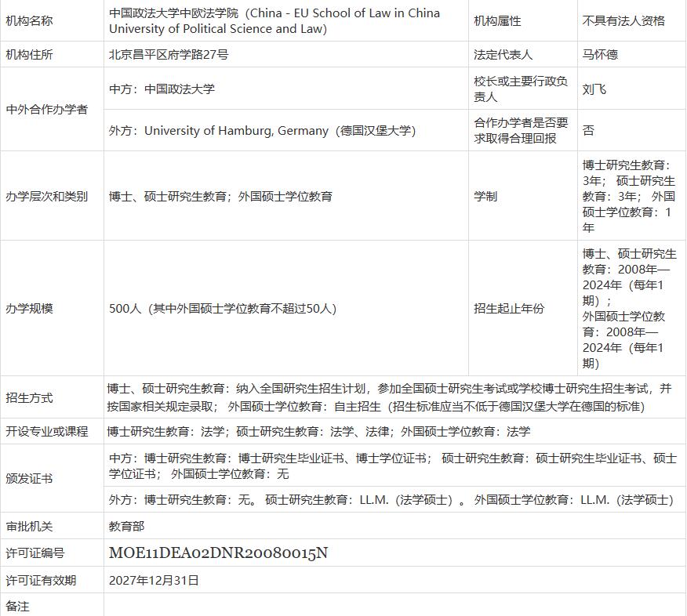687x616 pixels.
Task: Click license number MOE11DEA02DNR20080015N
Action: pos(218,553)
